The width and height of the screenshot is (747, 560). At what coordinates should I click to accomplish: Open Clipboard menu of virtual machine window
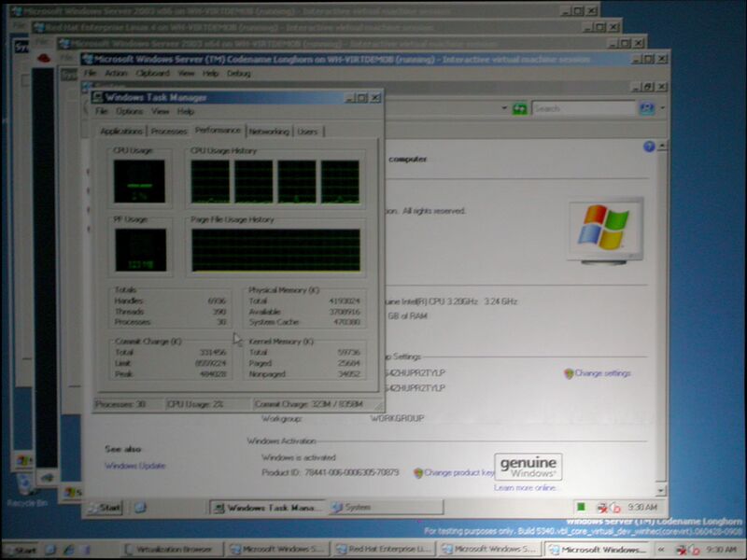click(x=152, y=74)
